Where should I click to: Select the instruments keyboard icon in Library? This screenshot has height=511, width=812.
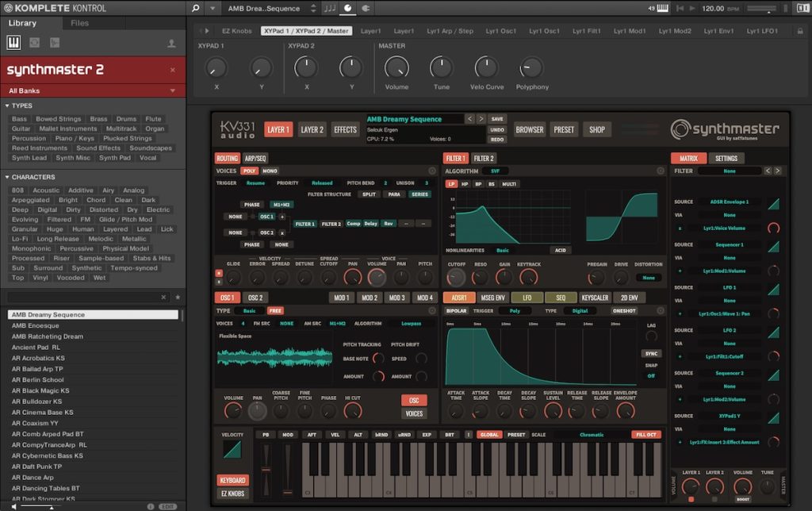pyautogui.click(x=13, y=43)
